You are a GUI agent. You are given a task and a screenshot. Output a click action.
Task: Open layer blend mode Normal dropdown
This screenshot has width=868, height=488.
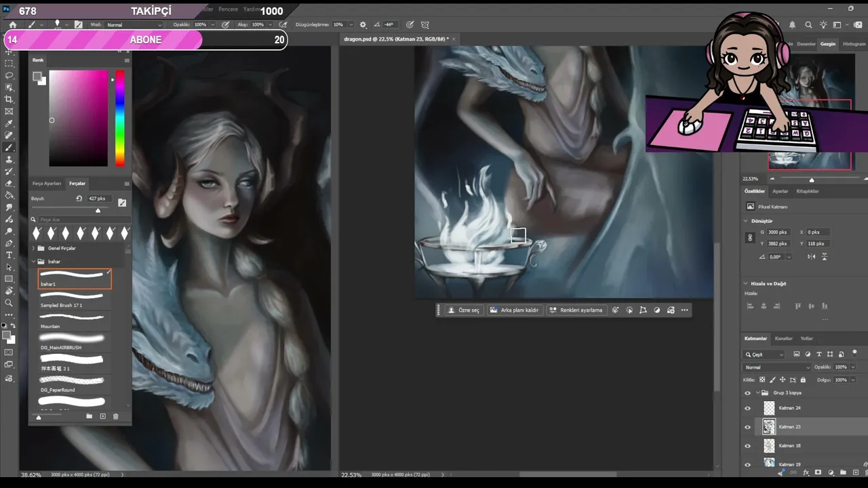click(x=776, y=367)
